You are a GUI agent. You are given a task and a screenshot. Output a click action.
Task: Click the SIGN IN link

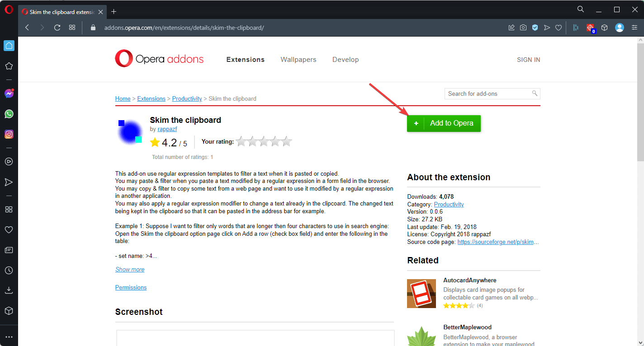[529, 60]
